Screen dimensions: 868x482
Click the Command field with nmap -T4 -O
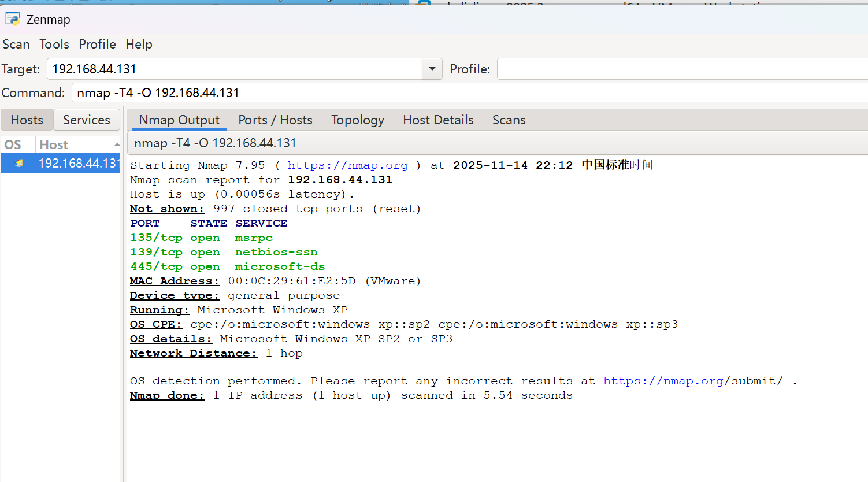click(469, 92)
